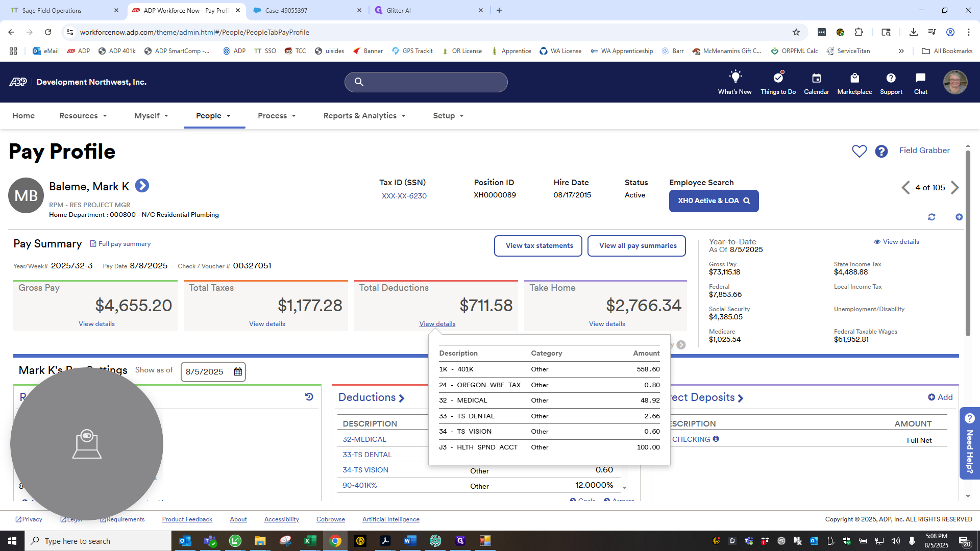Open ADP 401k bookmark
980x551 pixels.
click(x=117, y=51)
